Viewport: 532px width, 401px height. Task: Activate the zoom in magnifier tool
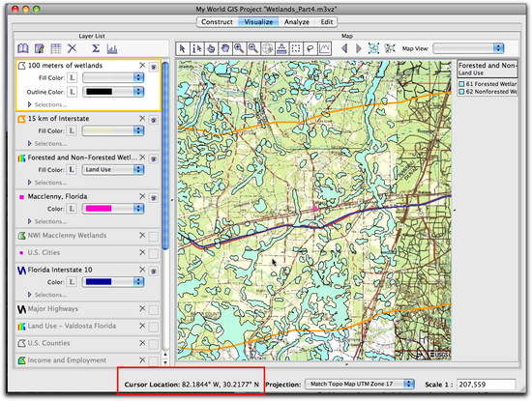239,49
